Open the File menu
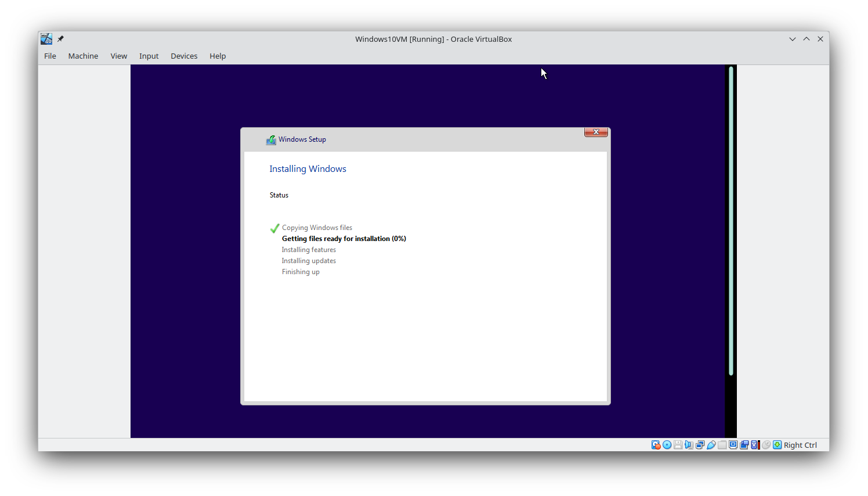Viewport: 868px width, 496px height. [50, 56]
